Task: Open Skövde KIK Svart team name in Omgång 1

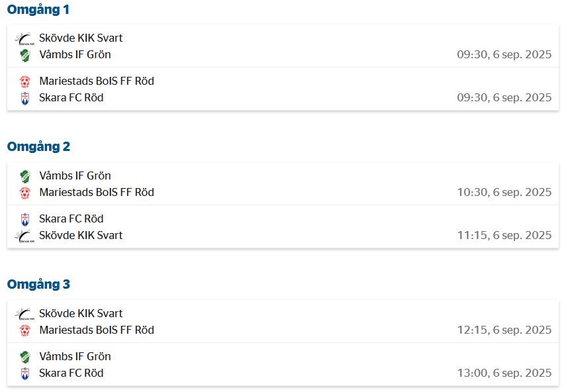Action: (x=81, y=38)
